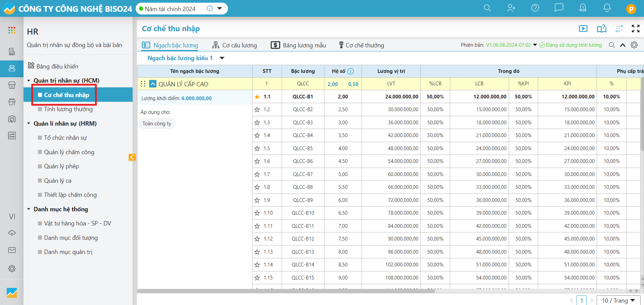Viewport: 644px width, 305px height.
Task: Toggle the star on row 1.2
Action: point(257,110)
